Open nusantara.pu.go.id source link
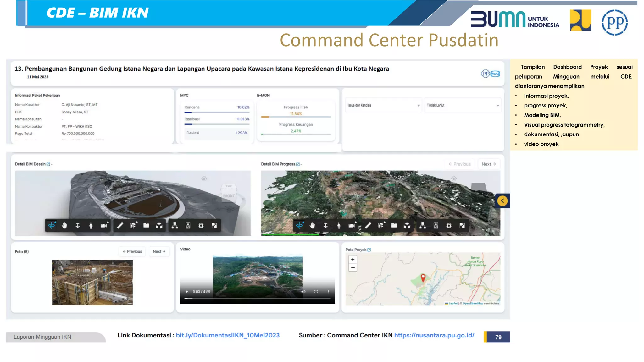Viewport: 644px width, 362px height. click(434, 335)
